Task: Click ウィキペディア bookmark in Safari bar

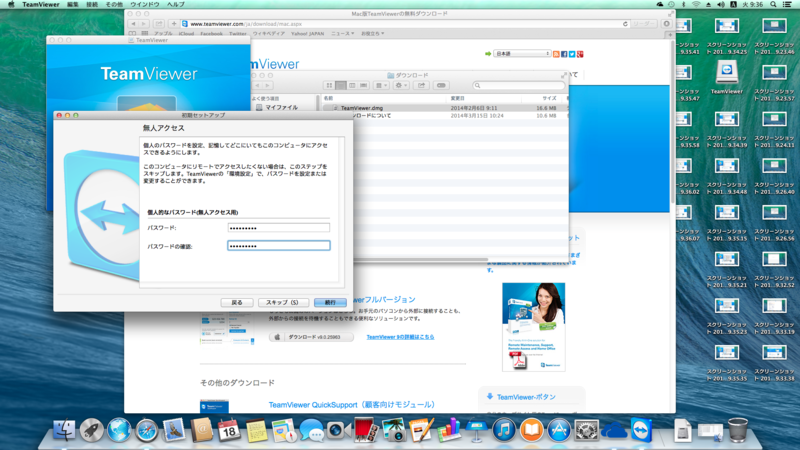Action: 269,34
